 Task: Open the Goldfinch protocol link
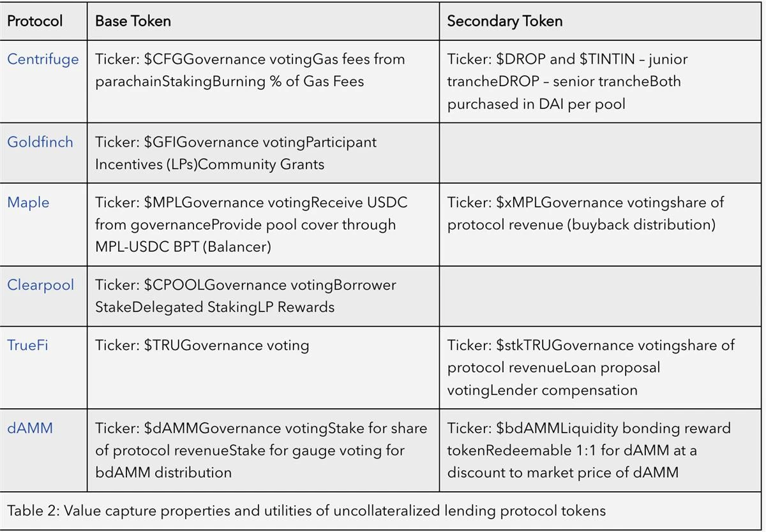click(x=40, y=142)
